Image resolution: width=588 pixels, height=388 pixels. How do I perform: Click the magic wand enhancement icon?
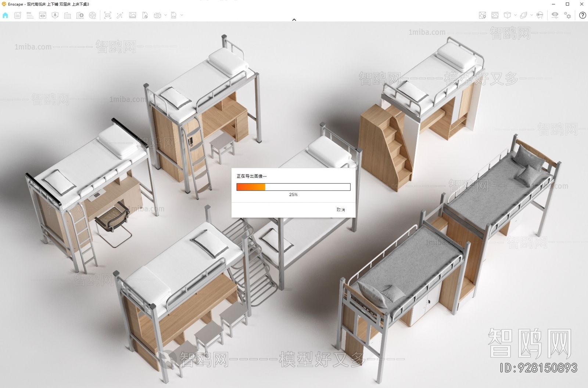pyautogui.click(x=120, y=15)
